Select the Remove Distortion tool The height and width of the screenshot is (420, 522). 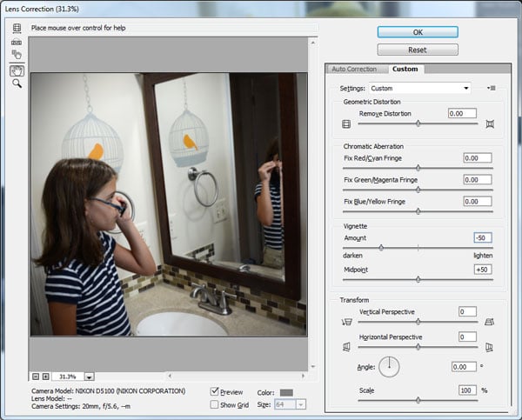(17, 28)
